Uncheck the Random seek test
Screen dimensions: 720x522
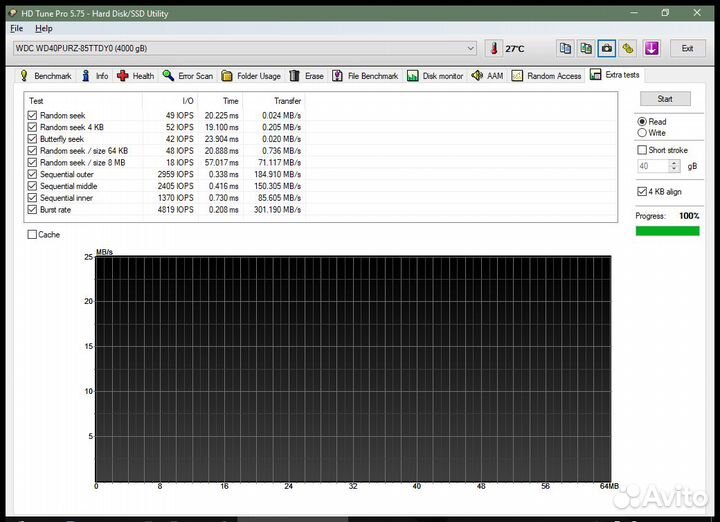33,116
